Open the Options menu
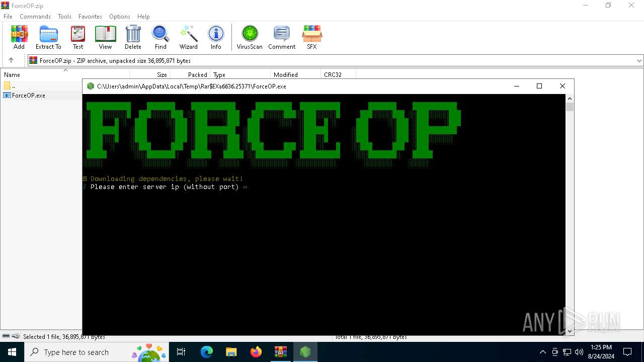The width and height of the screenshot is (644, 362). click(x=120, y=16)
